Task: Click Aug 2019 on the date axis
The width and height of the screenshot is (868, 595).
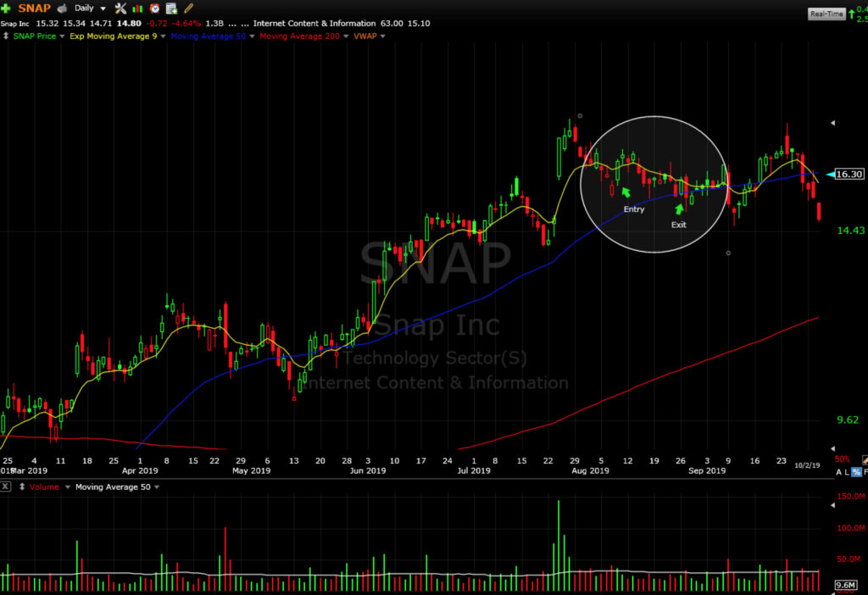Action: click(590, 470)
